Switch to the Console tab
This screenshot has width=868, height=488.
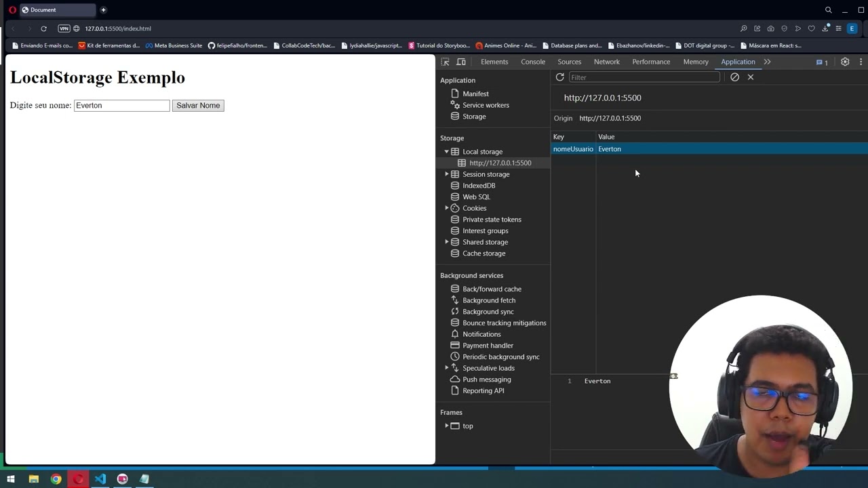pos(533,62)
